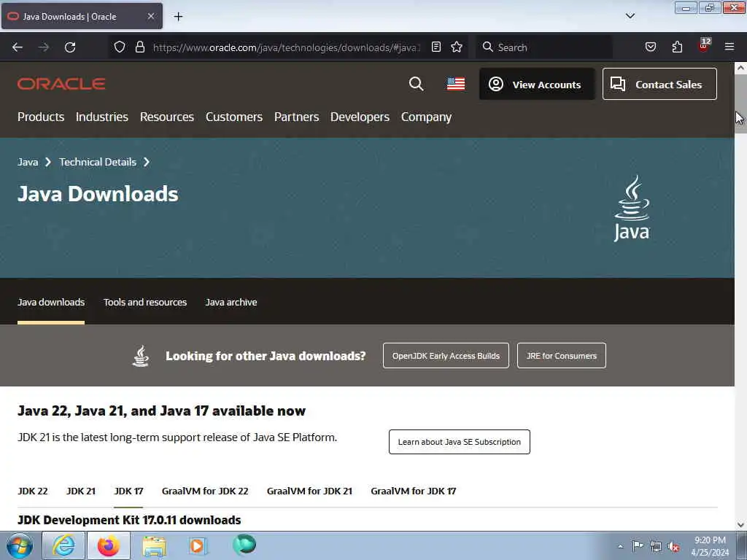Image resolution: width=747 pixels, height=560 pixels.
Task: Click View Accounts button
Action: click(537, 84)
